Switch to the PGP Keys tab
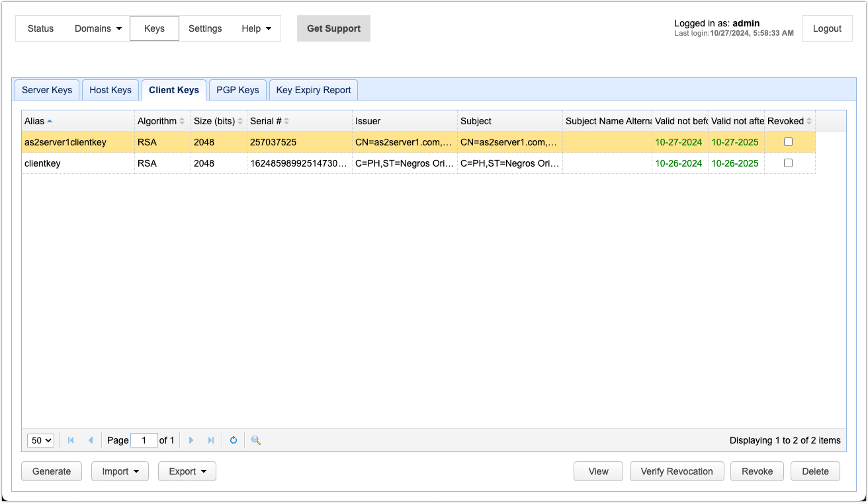The height and width of the screenshot is (503, 868). [238, 90]
